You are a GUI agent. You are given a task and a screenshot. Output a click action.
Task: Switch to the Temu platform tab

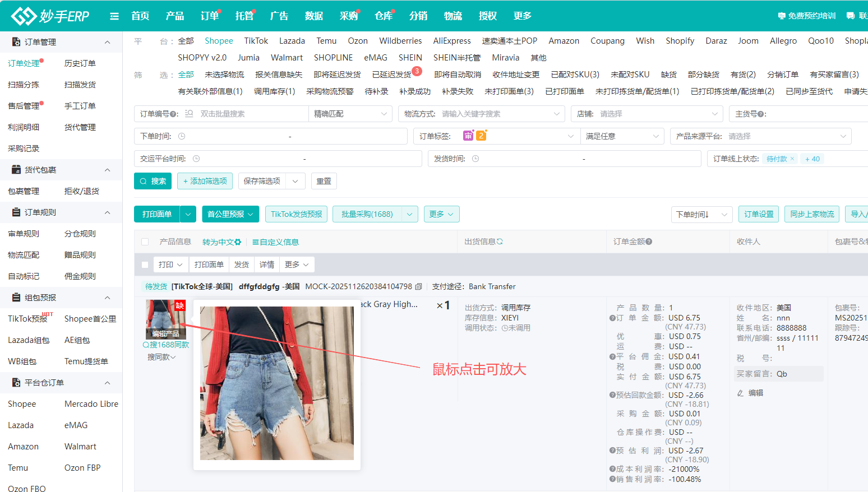(x=326, y=40)
